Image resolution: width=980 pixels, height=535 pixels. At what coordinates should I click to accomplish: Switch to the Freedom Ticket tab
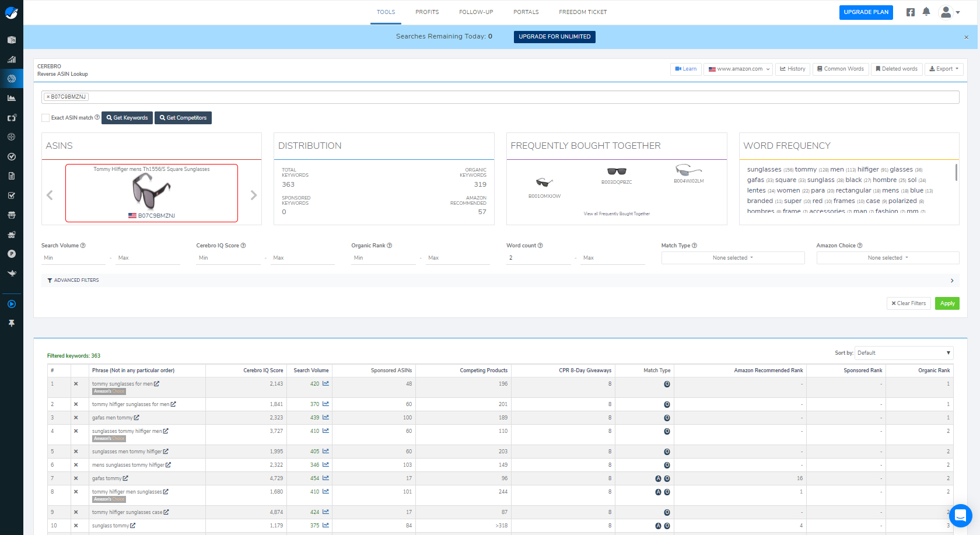click(x=583, y=12)
